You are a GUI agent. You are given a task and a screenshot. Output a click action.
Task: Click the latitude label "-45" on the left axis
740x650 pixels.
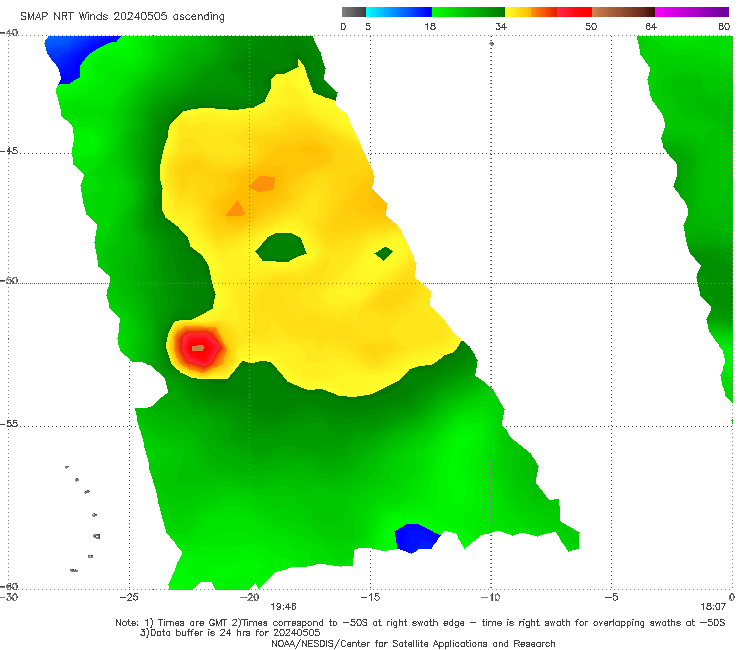click(x=9, y=151)
